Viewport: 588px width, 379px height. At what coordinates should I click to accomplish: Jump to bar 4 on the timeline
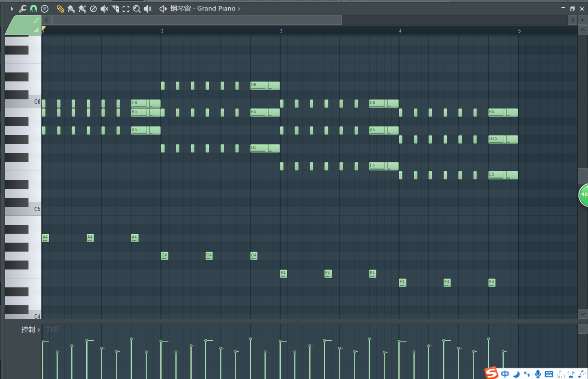[x=400, y=31]
